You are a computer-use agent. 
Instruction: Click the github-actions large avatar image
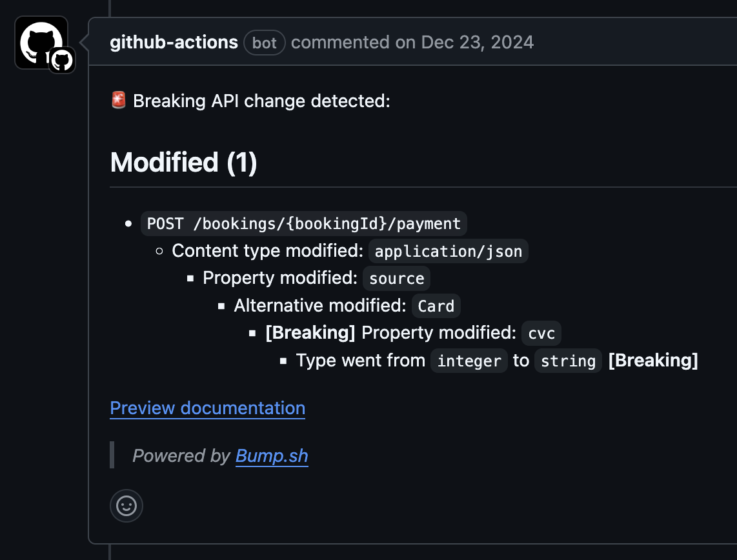click(x=40, y=41)
